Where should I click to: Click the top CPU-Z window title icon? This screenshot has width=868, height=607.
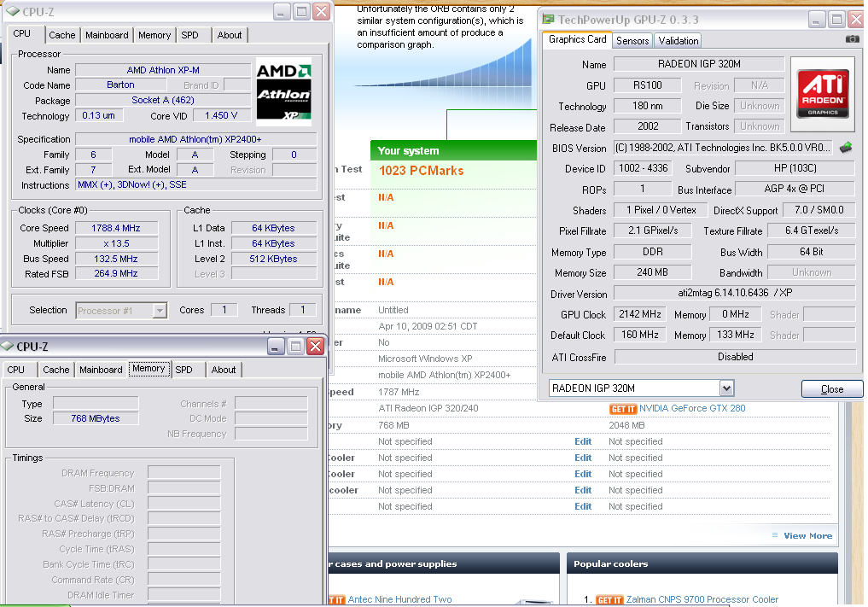(x=13, y=11)
